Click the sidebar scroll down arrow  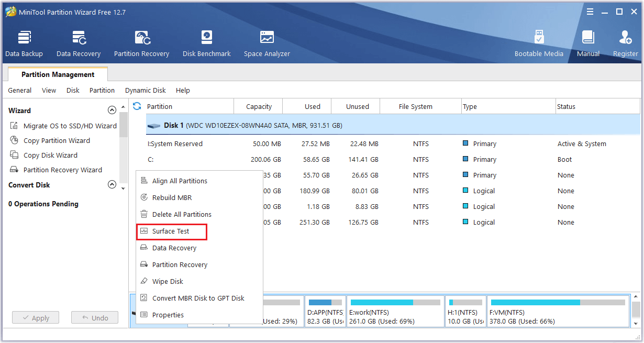[124, 188]
